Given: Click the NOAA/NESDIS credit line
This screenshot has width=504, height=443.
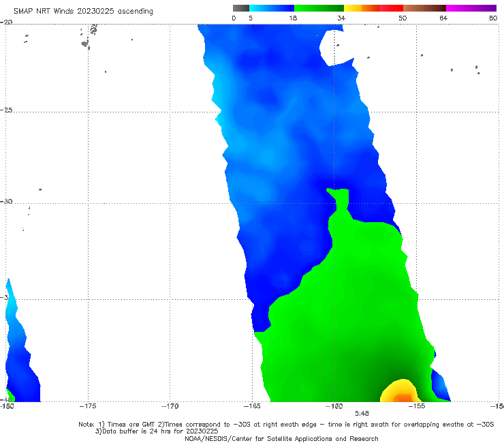Looking at the screenshot, I should 281,438.
